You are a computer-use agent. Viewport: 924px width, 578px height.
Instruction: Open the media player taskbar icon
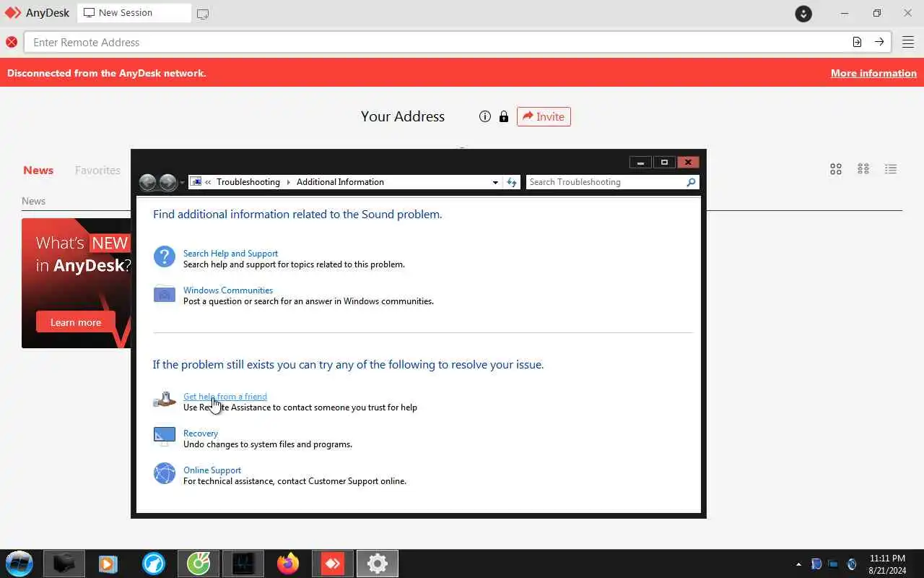tap(108, 564)
